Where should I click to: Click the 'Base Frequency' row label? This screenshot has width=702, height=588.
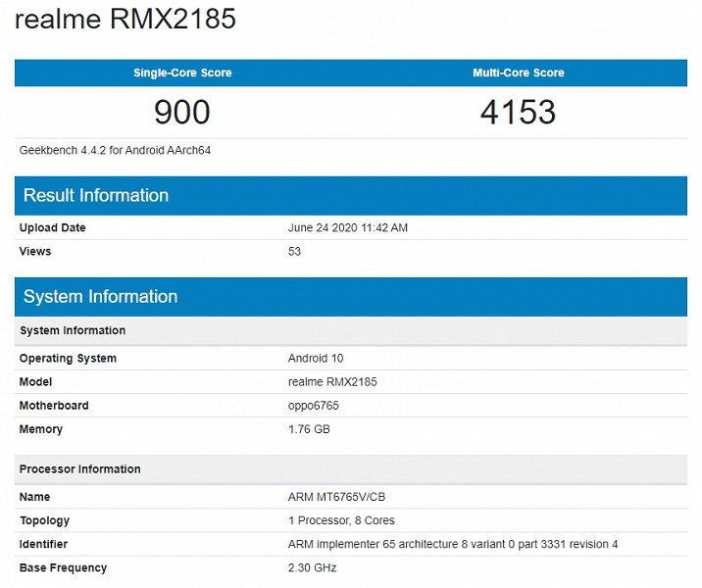click(x=63, y=568)
